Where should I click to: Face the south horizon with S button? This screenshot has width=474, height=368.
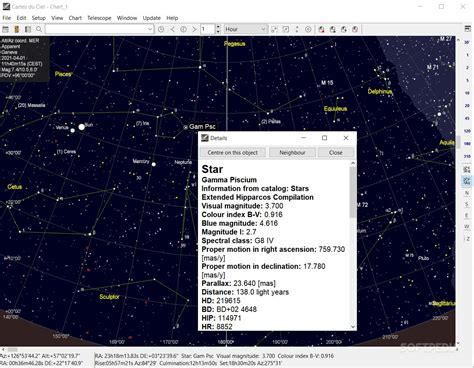pos(467,204)
